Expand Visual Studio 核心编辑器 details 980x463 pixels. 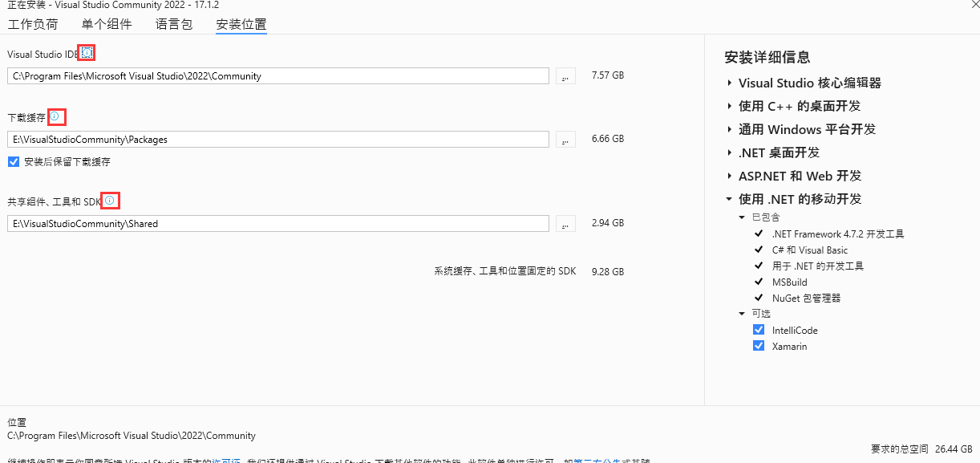[x=729, y=83]
